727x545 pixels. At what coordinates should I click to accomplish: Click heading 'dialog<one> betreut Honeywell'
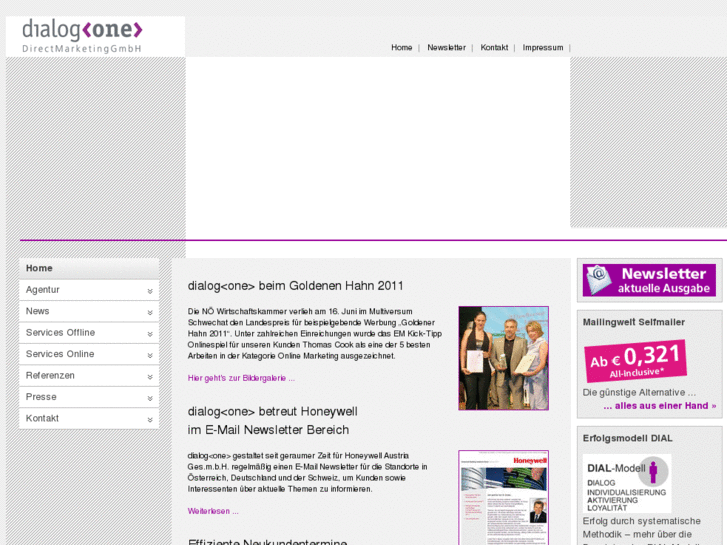(273, 411)
